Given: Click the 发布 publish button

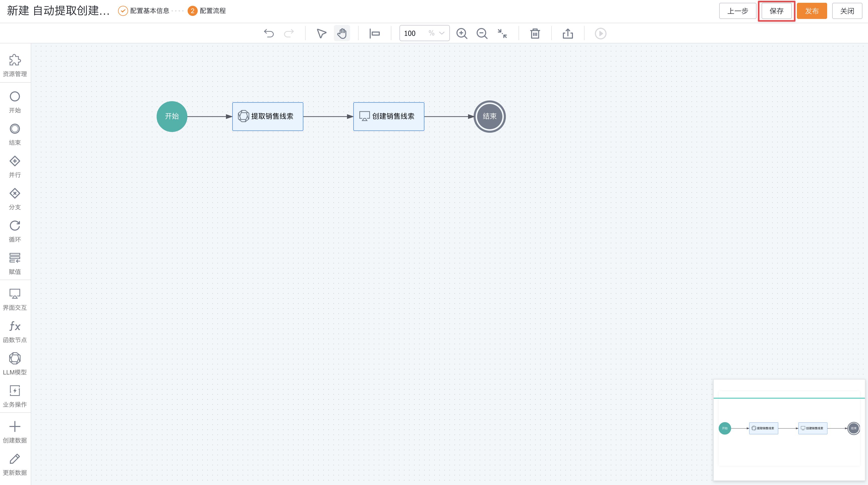Looking at the screenshot, I should coord(812,11).
